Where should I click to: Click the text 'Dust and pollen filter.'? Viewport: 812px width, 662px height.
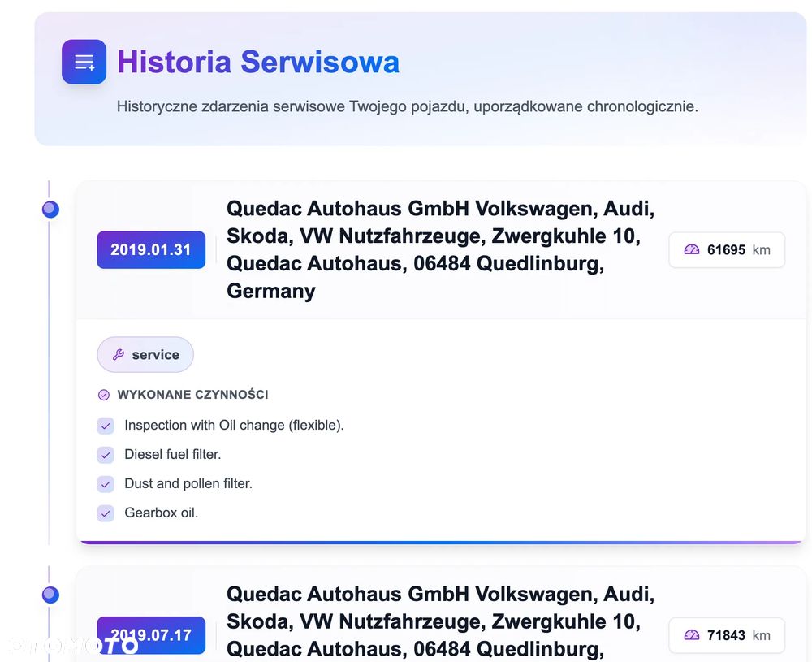tap(188, 484)
